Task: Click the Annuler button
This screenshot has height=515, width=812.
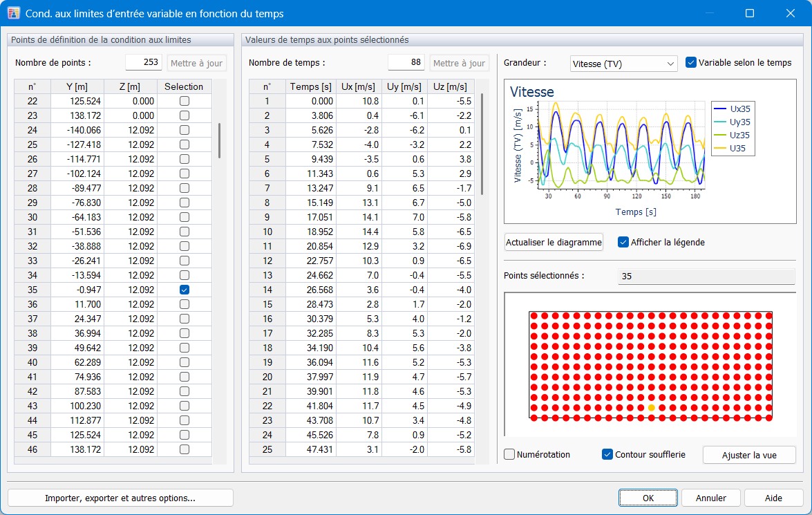Action: (x=710, y=498)
